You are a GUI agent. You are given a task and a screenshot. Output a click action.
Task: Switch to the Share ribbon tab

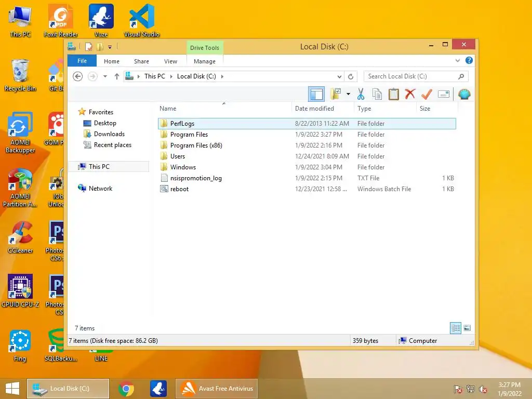tap(141, 61)
